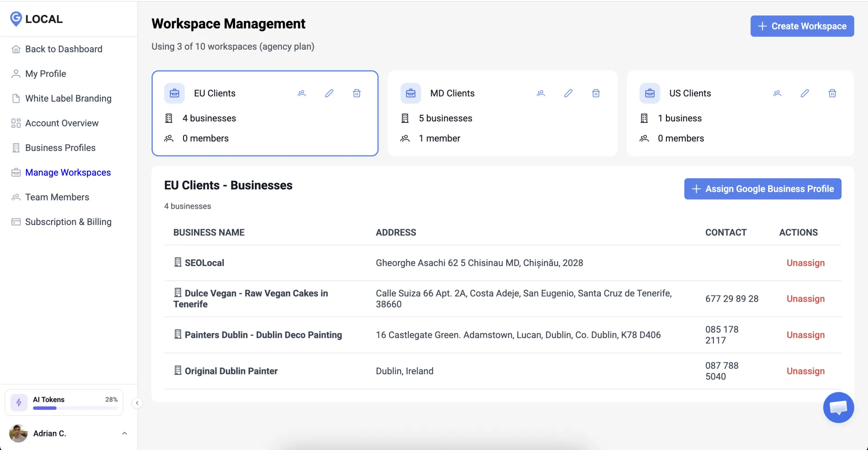Click the US Clients briefcase icon
Image resolution: width=868 pixels, height=450 pixels.
(650, 94)
